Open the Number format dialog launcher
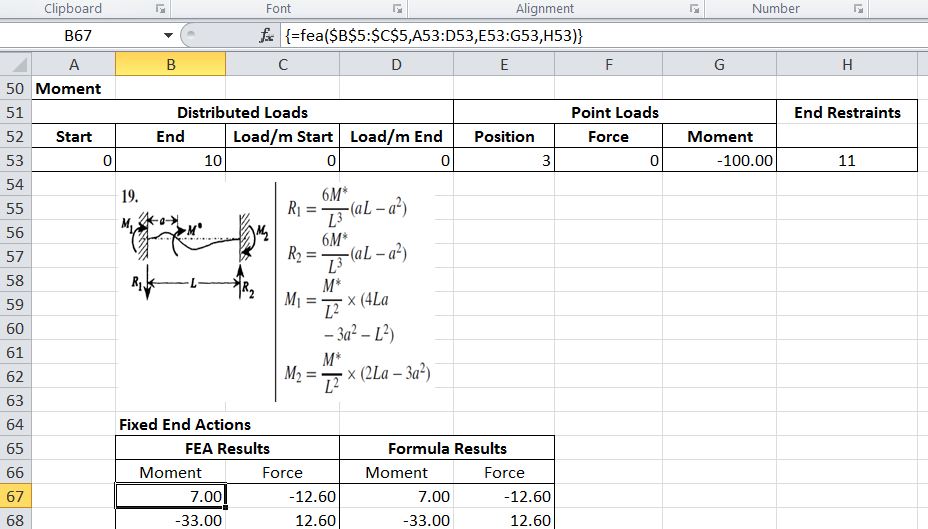This screenshot has height=529, width=928. coord(857,9)
